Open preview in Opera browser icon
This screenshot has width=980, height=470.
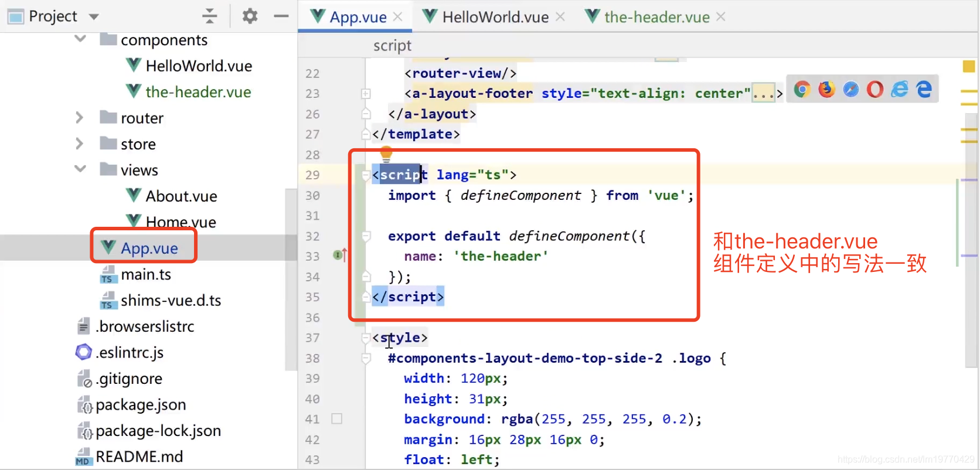pos(875,89)
